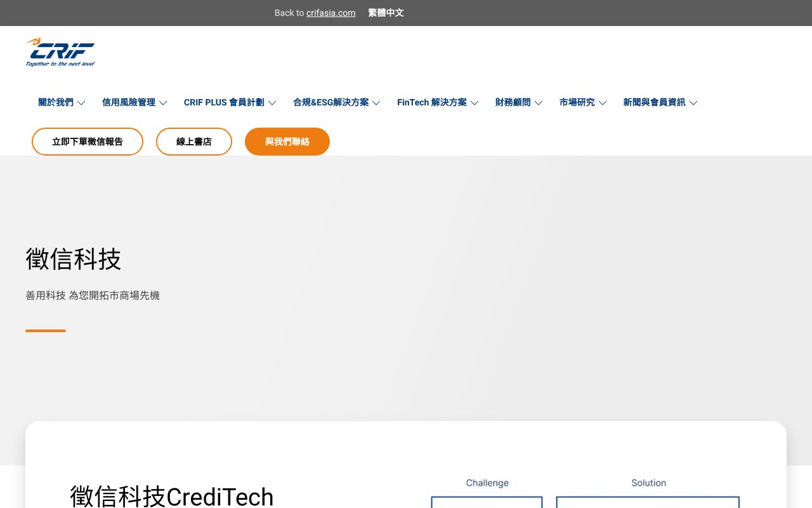This screenshot has width=812, height=508.
Task: Click the CRIF logo
Action: (x=60, y=52)
